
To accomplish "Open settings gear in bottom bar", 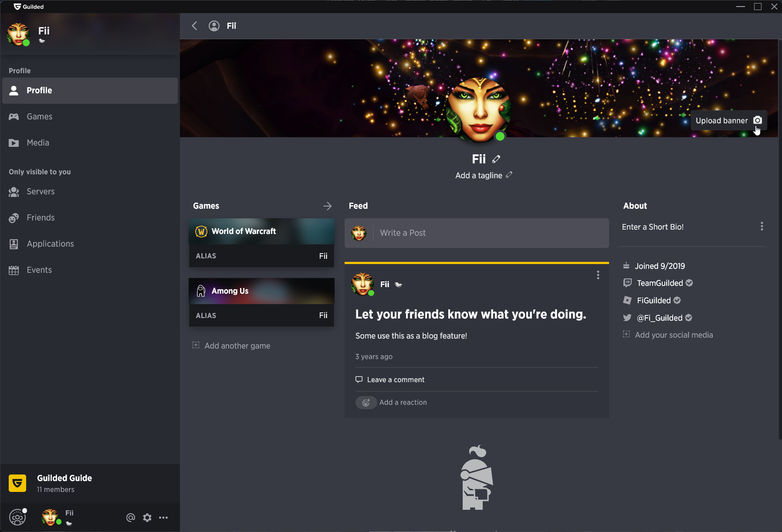I will (147, 518).
